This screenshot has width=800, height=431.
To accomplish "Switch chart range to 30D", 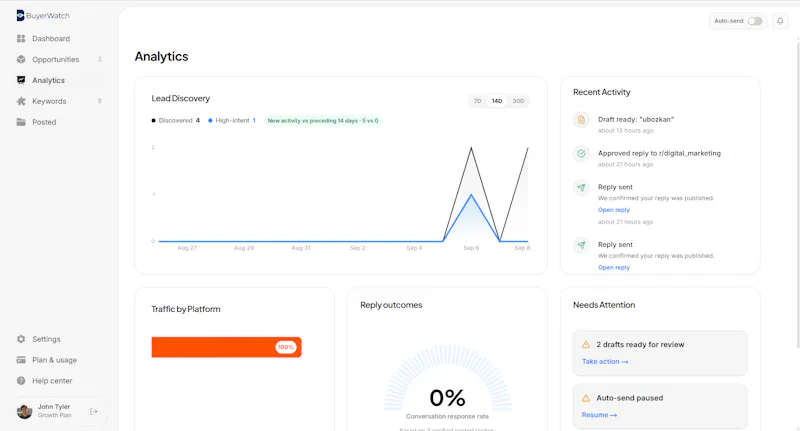I will pos(518,101).
